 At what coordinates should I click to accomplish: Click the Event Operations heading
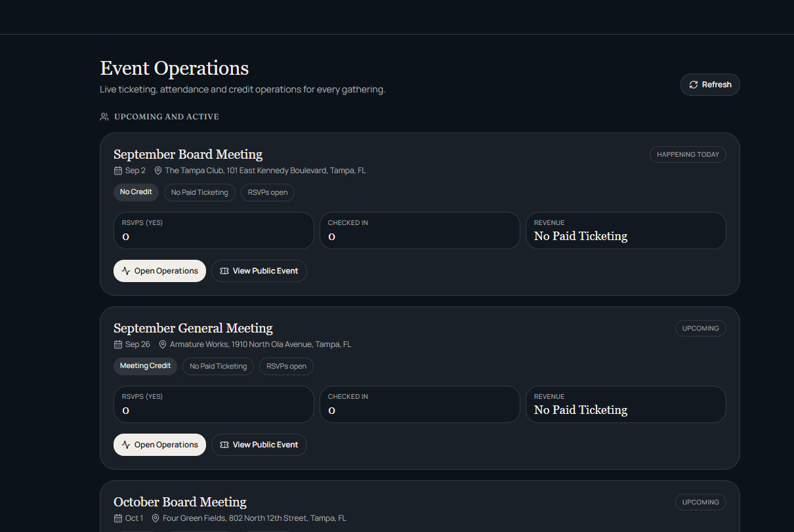[x=175, y=68]
